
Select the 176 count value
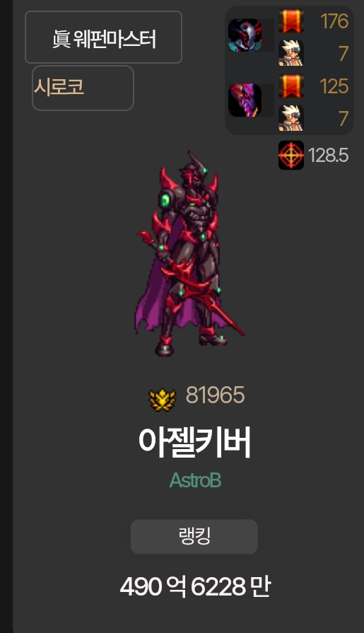point(334,21)
